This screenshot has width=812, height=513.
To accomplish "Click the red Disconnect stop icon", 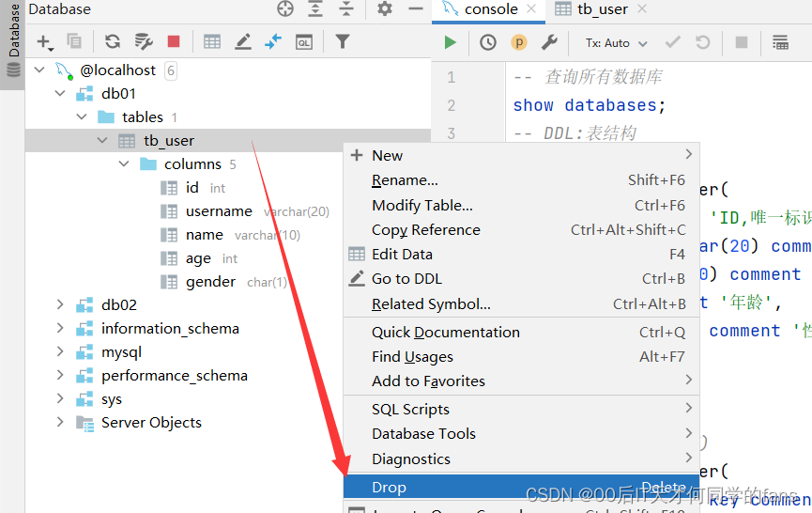I will pos(174,41).
